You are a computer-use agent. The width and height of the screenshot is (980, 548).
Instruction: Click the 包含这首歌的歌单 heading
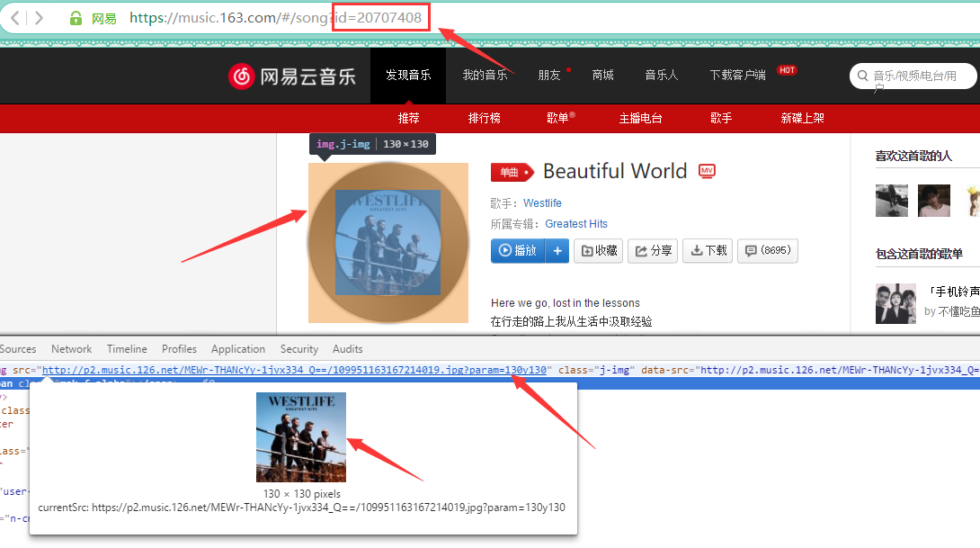coord(920,254)
